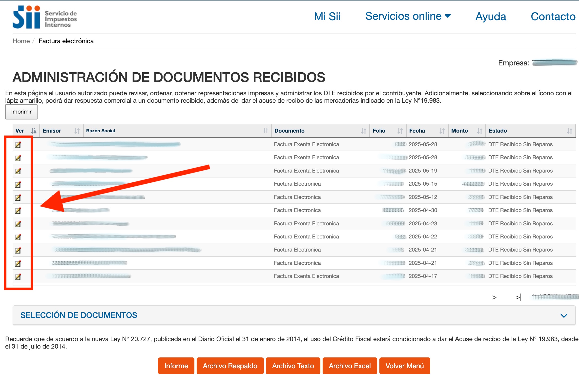
Task: Select date 2025-05-15 cell
Action: click(423, 184)
